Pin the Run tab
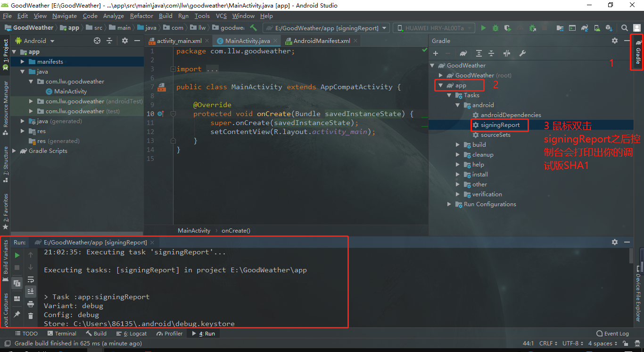 17,314
